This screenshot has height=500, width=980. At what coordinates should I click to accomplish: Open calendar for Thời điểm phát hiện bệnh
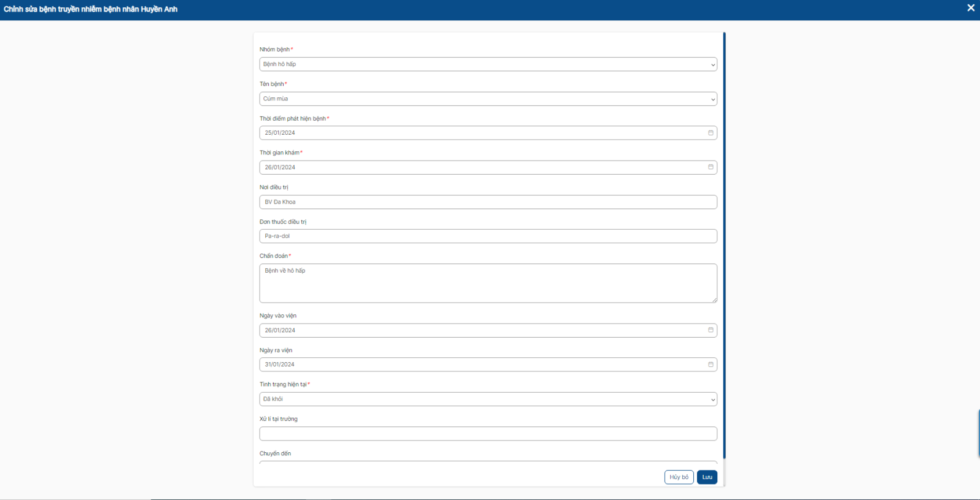710,133
